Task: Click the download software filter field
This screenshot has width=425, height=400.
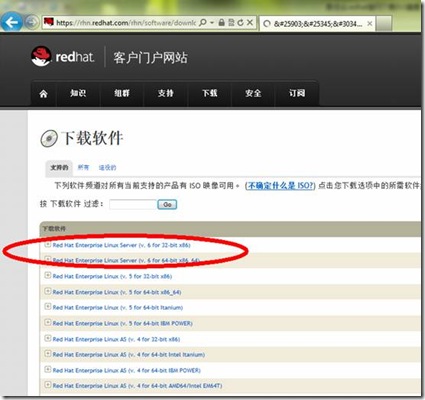Action: pos(132,204)
